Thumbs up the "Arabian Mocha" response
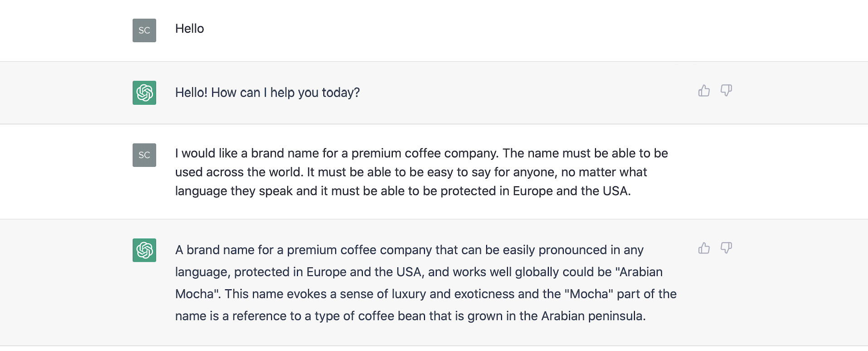Screen dimensions: 868x351 point(704,248)
